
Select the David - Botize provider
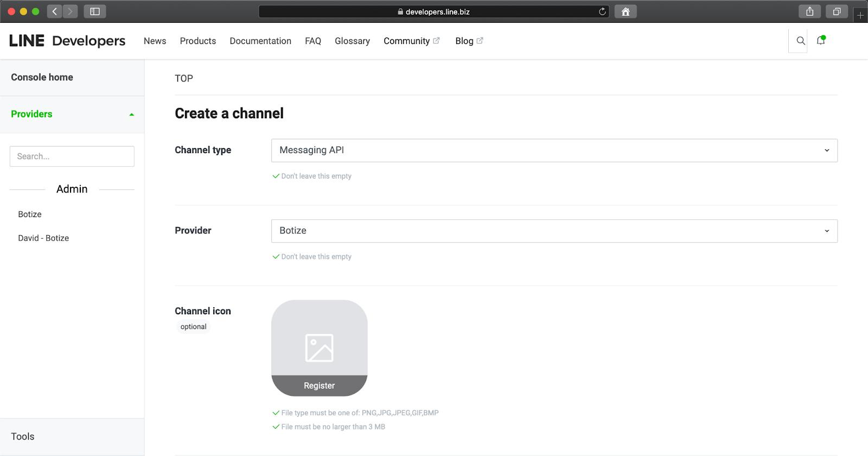click(43, 238)
